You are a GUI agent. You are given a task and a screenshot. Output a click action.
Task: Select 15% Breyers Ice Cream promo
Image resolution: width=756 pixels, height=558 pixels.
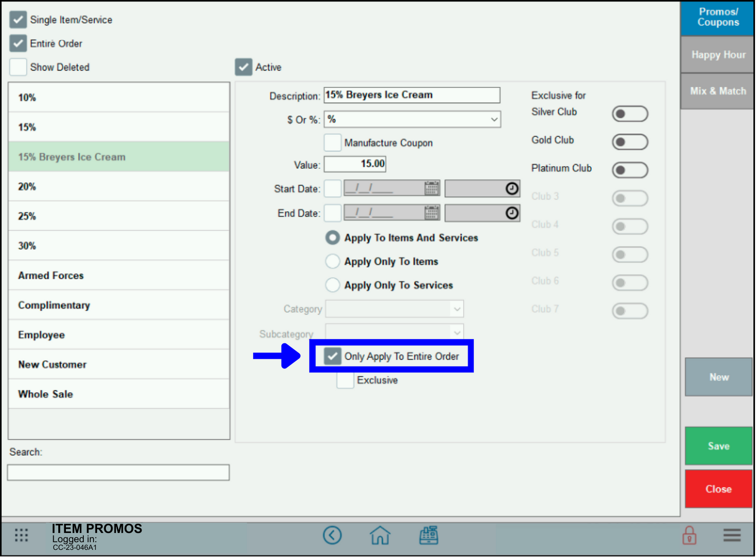coord(119,157)
